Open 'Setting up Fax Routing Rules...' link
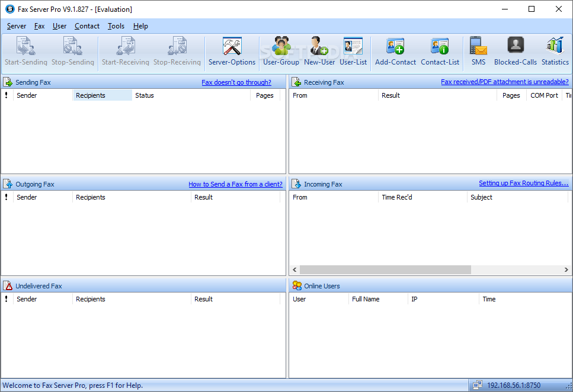This screenshot has height=392, width=573. coord(524,183)
